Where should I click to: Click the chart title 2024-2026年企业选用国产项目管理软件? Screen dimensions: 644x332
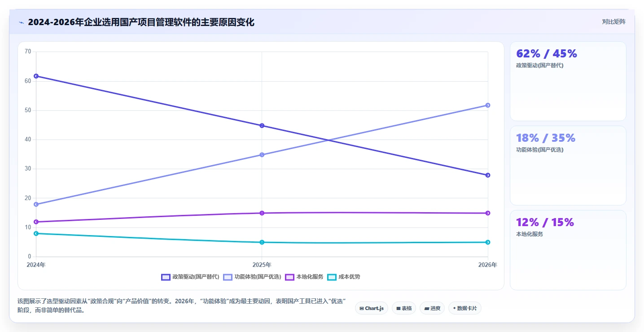[141, 22]
